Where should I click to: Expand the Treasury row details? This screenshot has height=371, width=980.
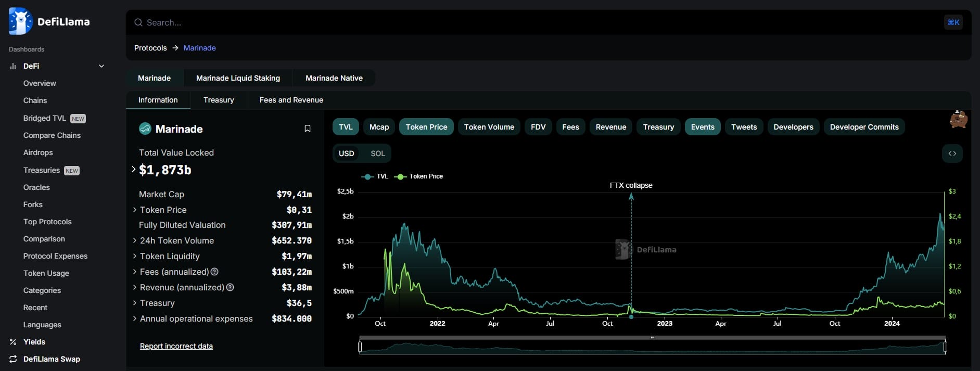pos(135,303)
